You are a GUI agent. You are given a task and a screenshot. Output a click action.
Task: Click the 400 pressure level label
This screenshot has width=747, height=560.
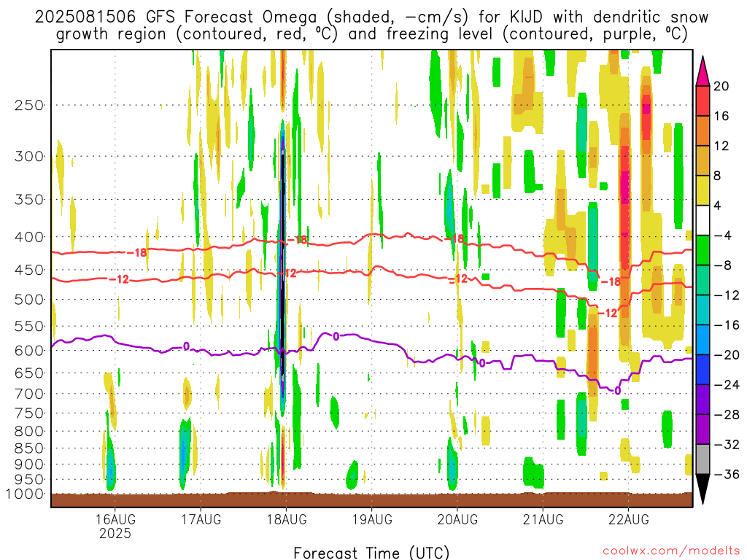29,237
